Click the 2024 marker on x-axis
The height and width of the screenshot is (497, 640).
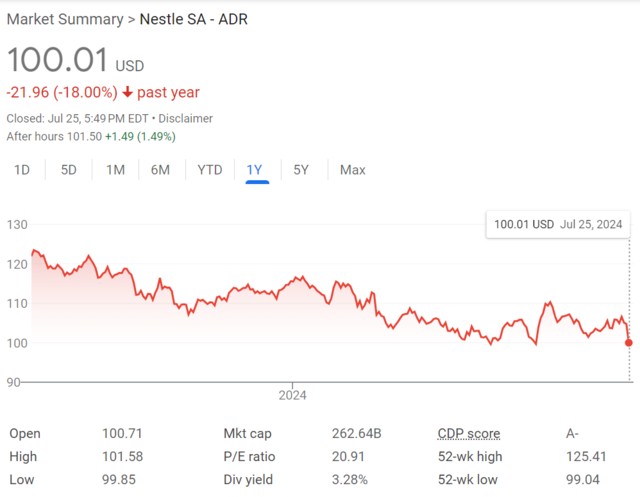click(x=292, y=395)
